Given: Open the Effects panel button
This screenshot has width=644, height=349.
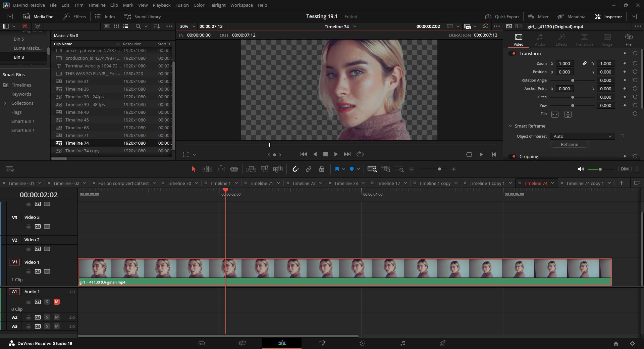Looking at the screenshot, I should pyautogui.click(x=75, y=16).
